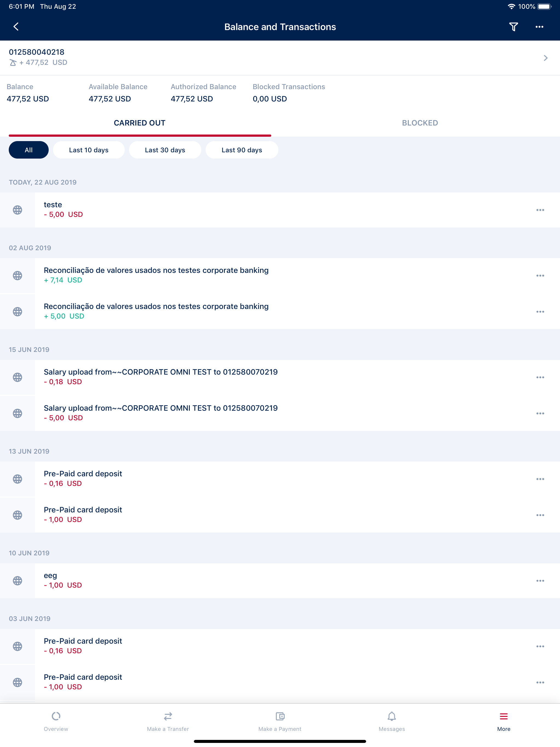
Task: Open Messages bell in bottom bar
Action: click(x=392, y=722)
